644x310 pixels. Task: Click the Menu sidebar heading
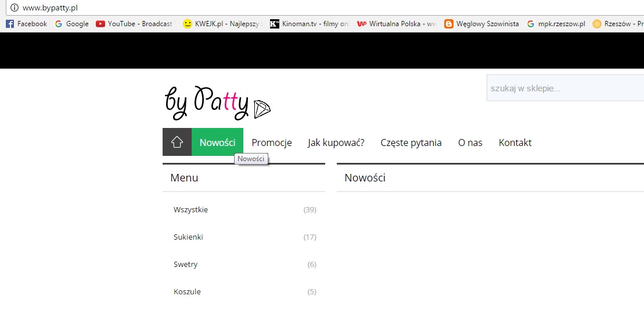[184, 177]
